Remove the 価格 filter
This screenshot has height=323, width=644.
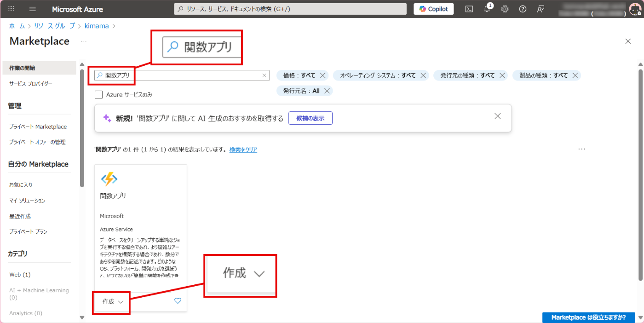tap(323, 75)
